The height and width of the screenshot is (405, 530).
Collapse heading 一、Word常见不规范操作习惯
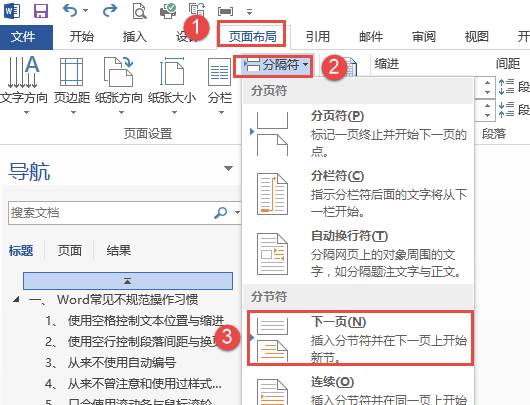(16, 300)
